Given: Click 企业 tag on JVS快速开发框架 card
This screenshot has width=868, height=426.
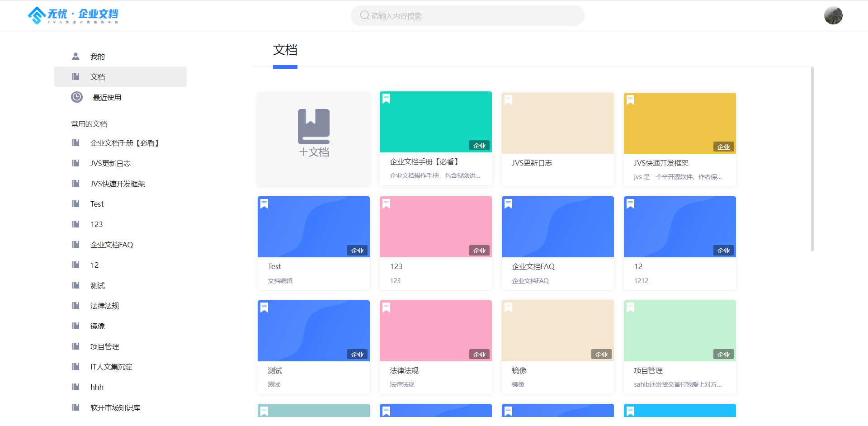Looking at the screenshot, I should 723,147.
